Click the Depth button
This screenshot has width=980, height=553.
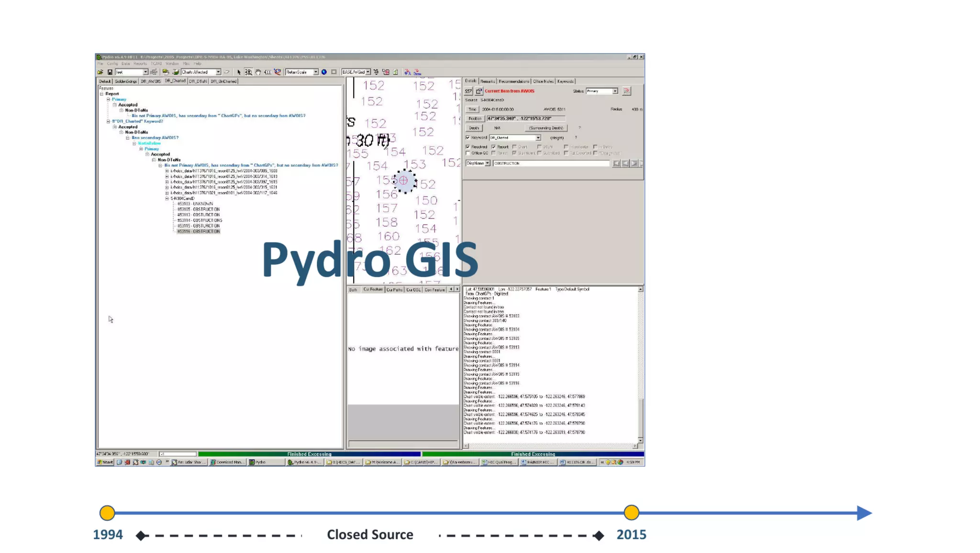click(474, 128)
